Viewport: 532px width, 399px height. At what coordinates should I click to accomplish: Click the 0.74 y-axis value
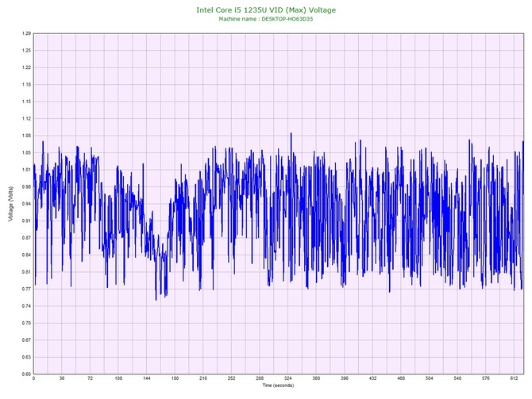[26, 306]
